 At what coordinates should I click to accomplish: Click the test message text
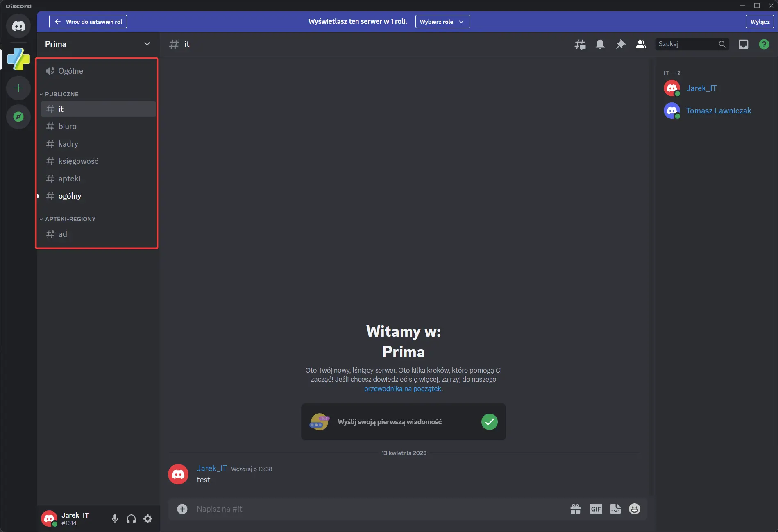pos(203,480)
